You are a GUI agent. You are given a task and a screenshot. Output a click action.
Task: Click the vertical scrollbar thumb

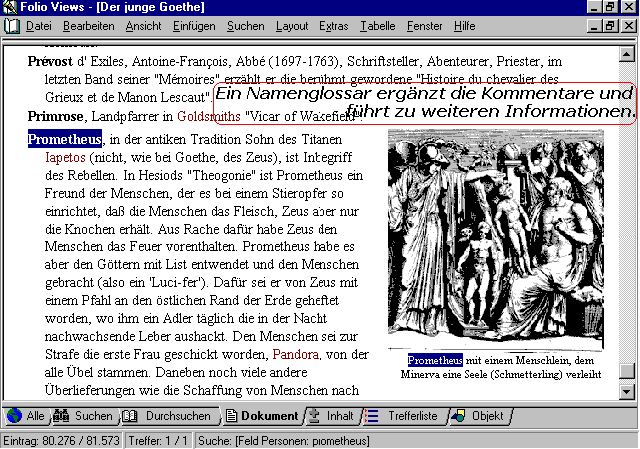click(x=627, y=371)
